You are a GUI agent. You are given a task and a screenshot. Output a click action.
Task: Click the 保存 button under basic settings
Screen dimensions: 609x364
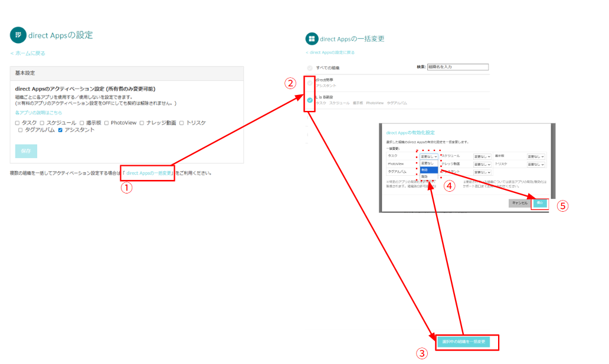point(26,151)
